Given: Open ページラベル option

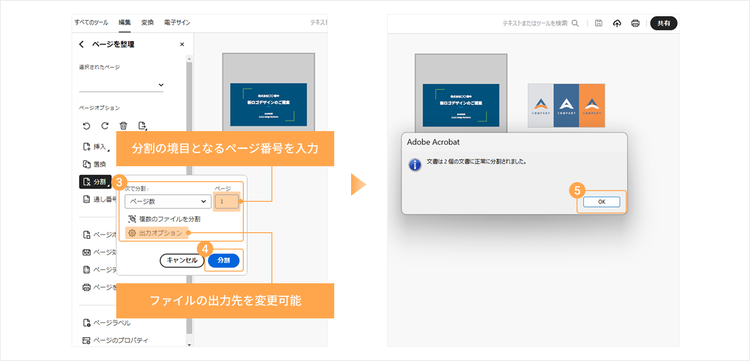Looking at the screenshot, I should tap(106, 323).
